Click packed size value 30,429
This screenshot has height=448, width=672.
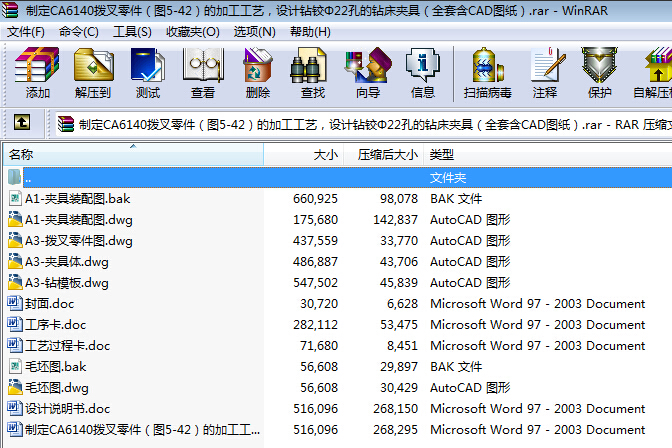point(399,388)
